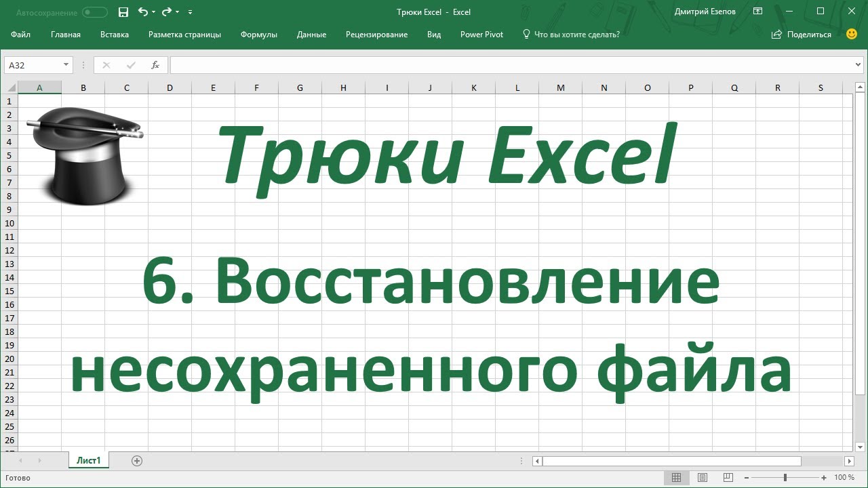
Task: Open Customize Quick Access Toolbar dropdown
Action: (190, 12)
